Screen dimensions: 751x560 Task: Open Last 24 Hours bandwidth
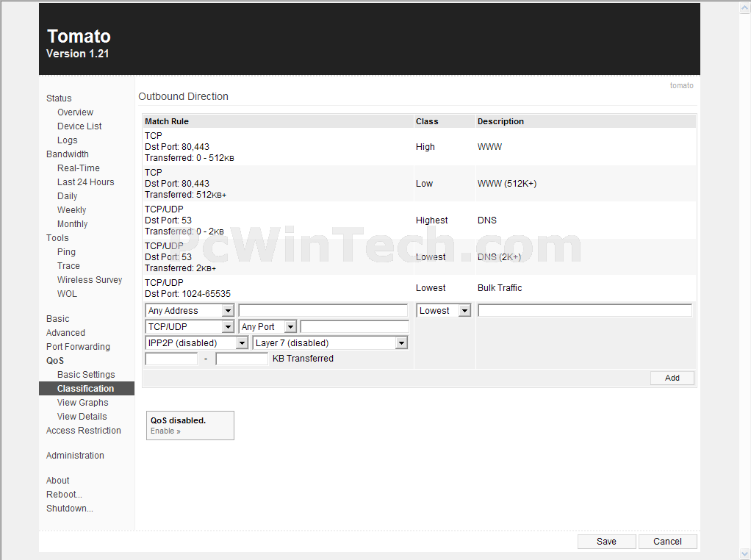86,182
